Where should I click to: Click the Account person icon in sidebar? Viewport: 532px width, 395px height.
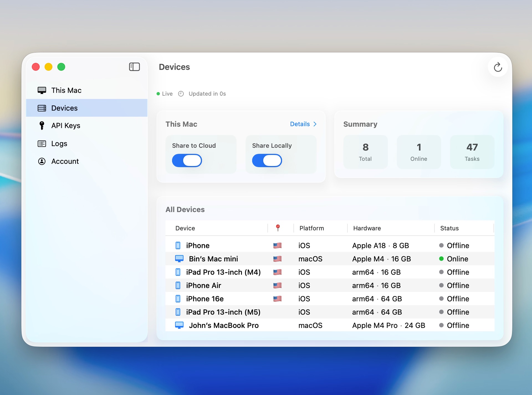[x=42, y=161]
